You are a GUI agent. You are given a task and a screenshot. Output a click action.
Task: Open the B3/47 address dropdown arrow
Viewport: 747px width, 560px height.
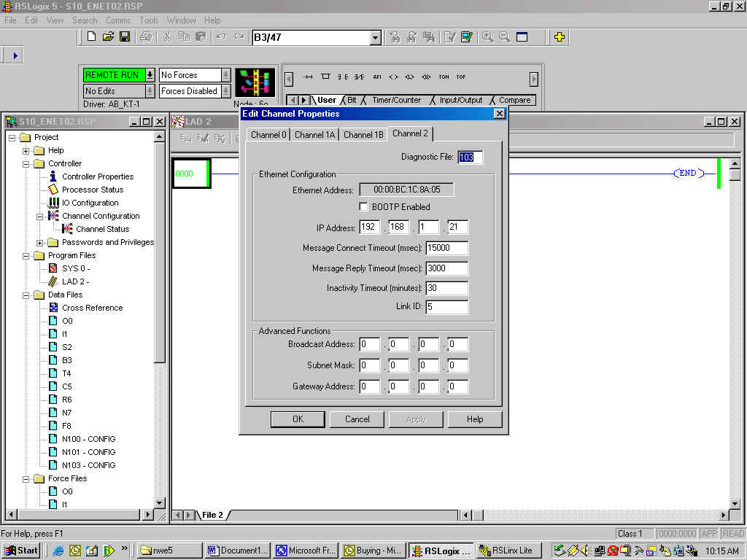(376, 37)
